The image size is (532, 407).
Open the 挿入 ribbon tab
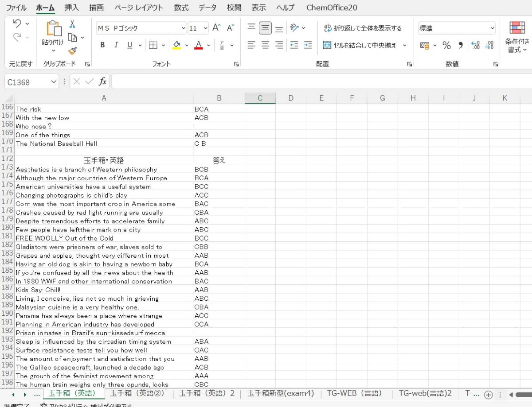pyautogui.click(x=71, y=8)
